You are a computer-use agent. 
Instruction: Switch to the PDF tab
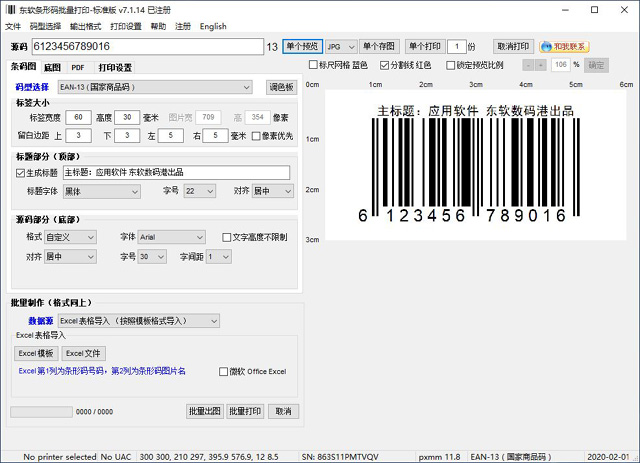[x=78, y=67]
